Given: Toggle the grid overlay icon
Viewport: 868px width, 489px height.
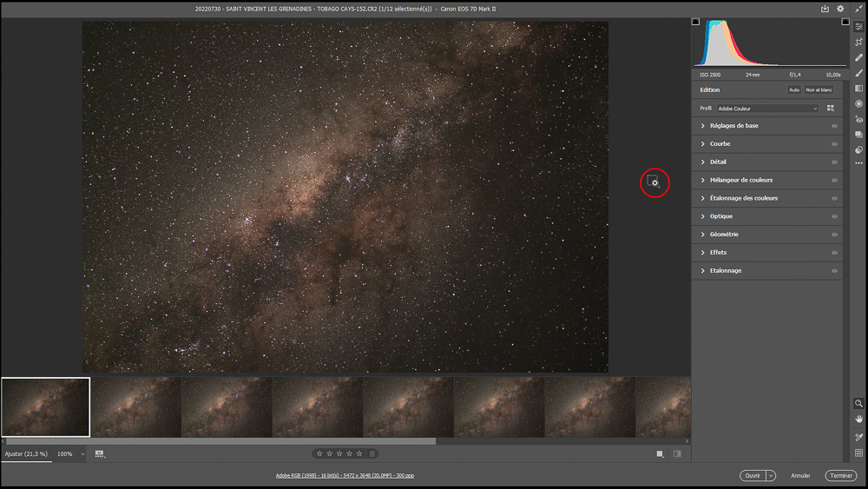Looking at the screenshot, I should 858,453.
